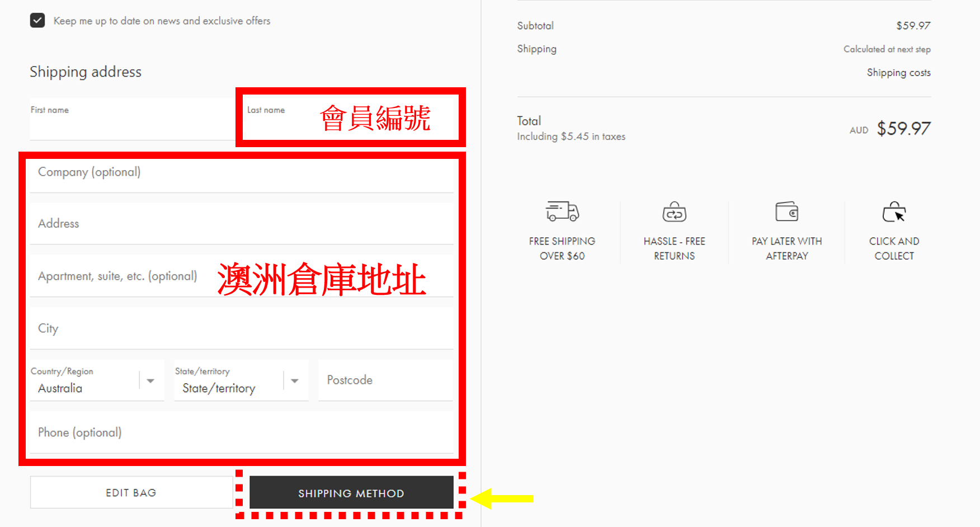Viewport: 980px width, 527px height.
Task: Focus the Address input field
Action: 241,224
